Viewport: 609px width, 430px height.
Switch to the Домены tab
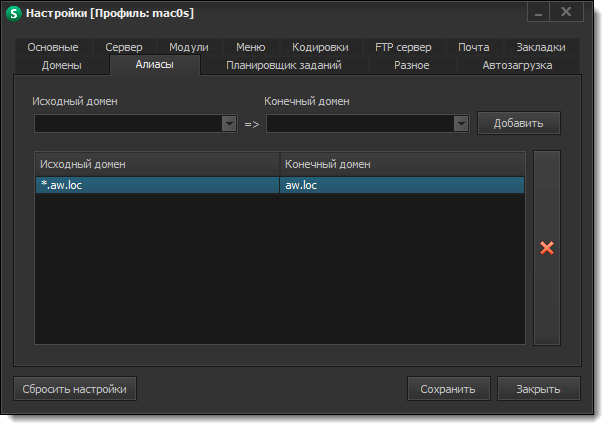click(x=62, y=65)
